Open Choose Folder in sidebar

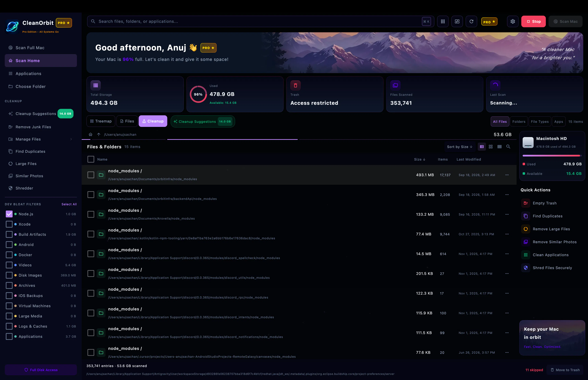(41, 86)
